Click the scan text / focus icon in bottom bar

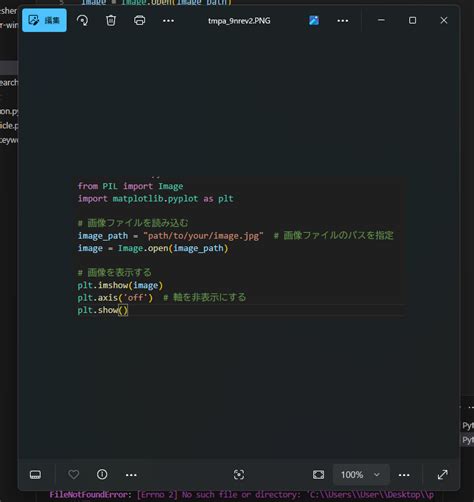239,475
